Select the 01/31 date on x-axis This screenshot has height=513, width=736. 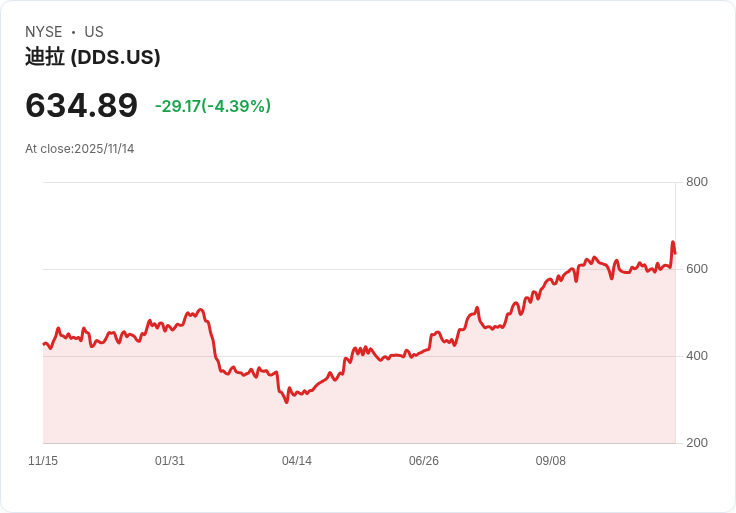[170, 461]
